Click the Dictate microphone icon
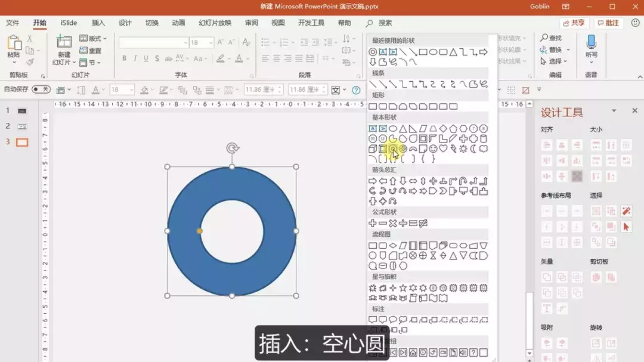Screen dimensions: 644x362 pyautogui.click(x=591, y=42)
